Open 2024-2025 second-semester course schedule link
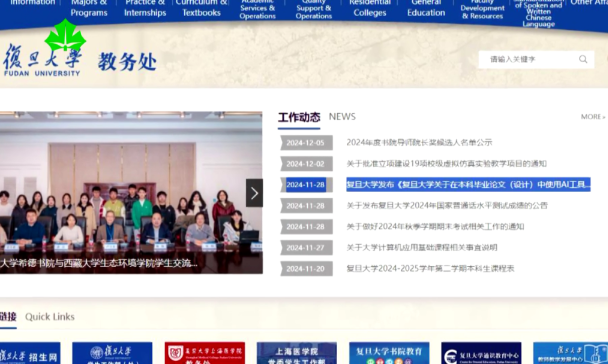 pyautogui.click(x=430, y=268)
